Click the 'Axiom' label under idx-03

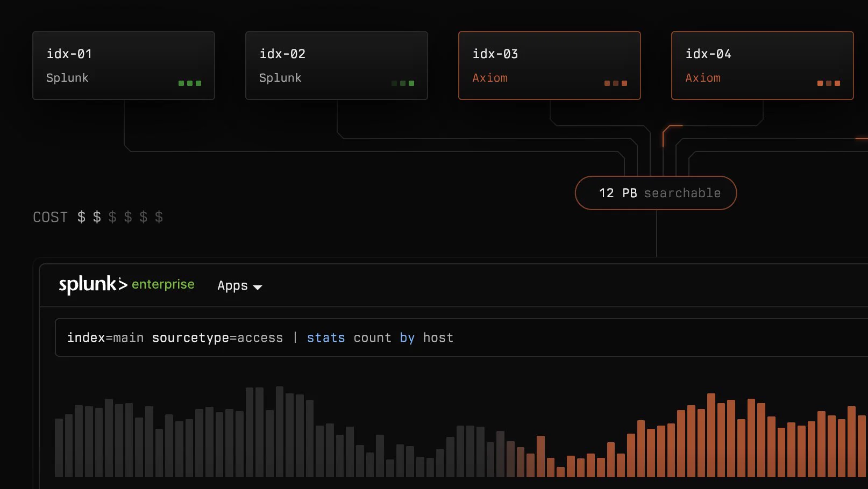(490, 78)
